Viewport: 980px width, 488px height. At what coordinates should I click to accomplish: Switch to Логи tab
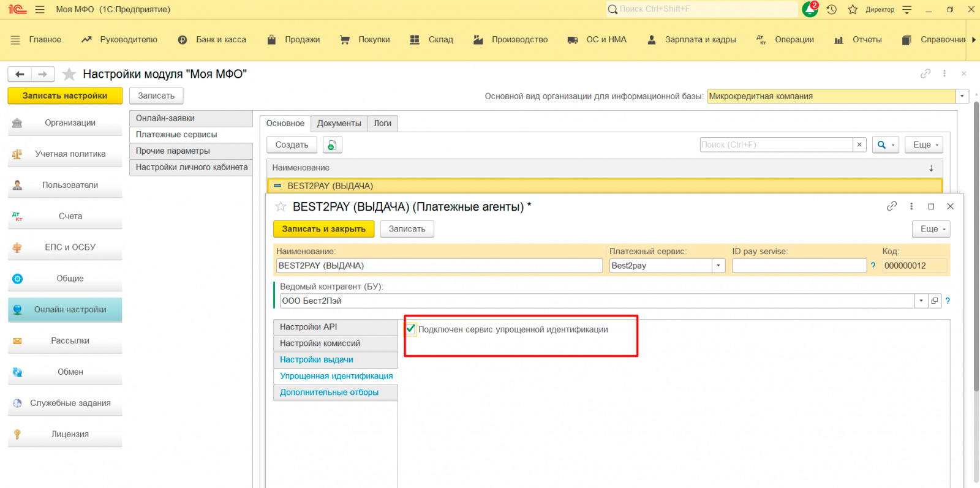[383, 124]
